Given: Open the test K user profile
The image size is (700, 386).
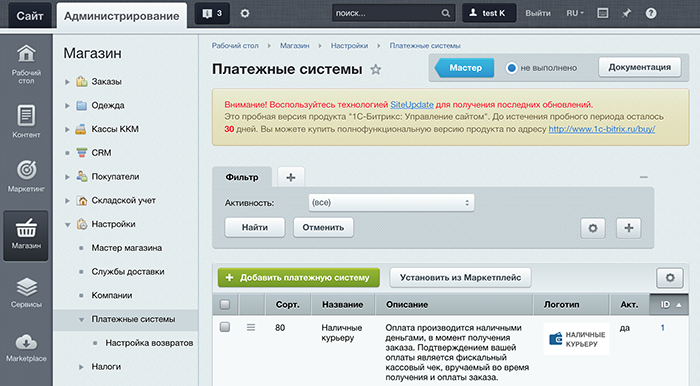Looking at the screenshot, I should pos(489,13).
